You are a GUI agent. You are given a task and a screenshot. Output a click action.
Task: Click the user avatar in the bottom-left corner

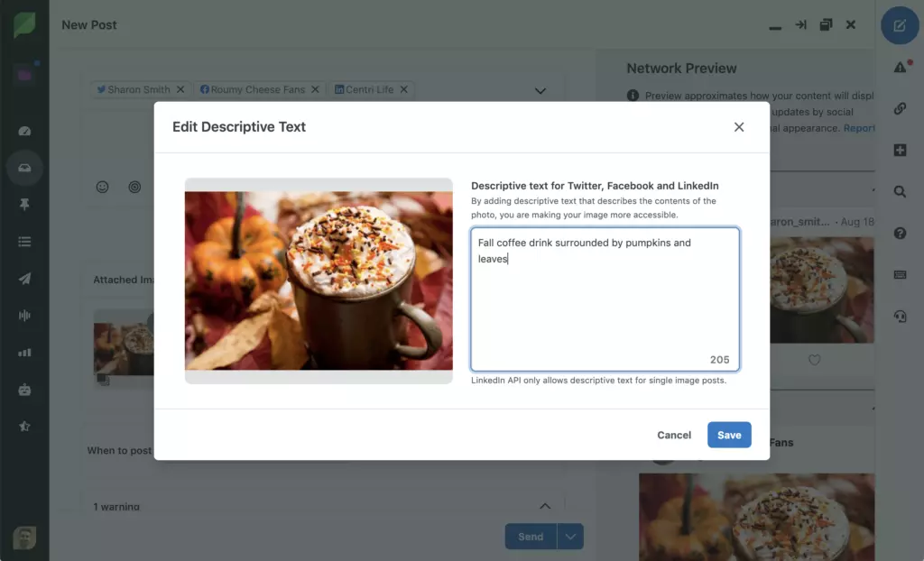(x=24, y=538)
